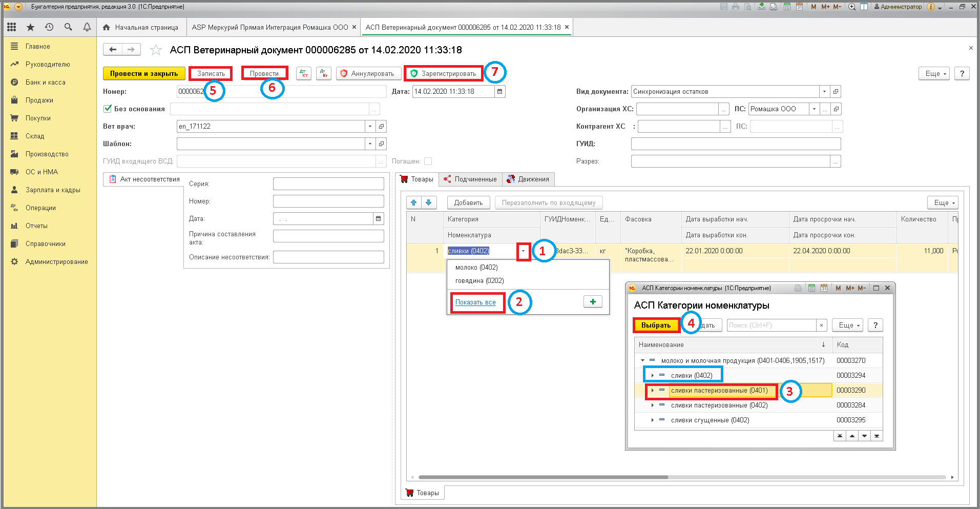
Task: Expand сливки сгущенные (0402) row
Action: pyautogui.click(x=652, y=420)
